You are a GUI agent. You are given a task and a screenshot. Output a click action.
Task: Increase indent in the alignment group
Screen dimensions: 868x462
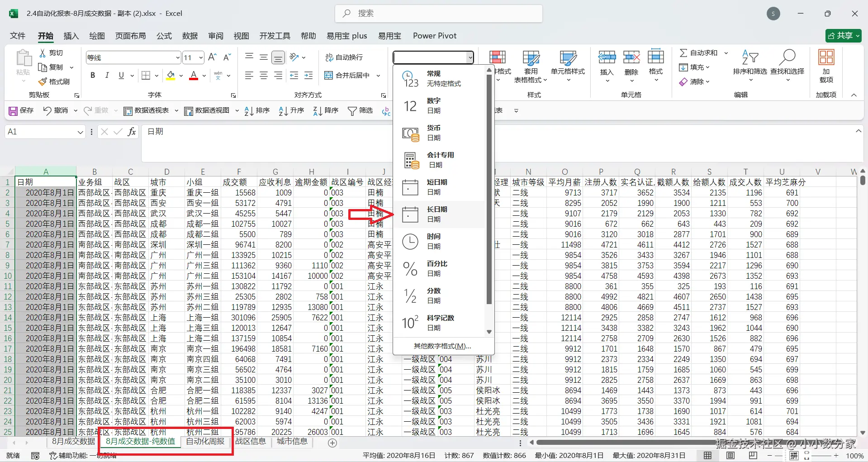pos(308,75)
